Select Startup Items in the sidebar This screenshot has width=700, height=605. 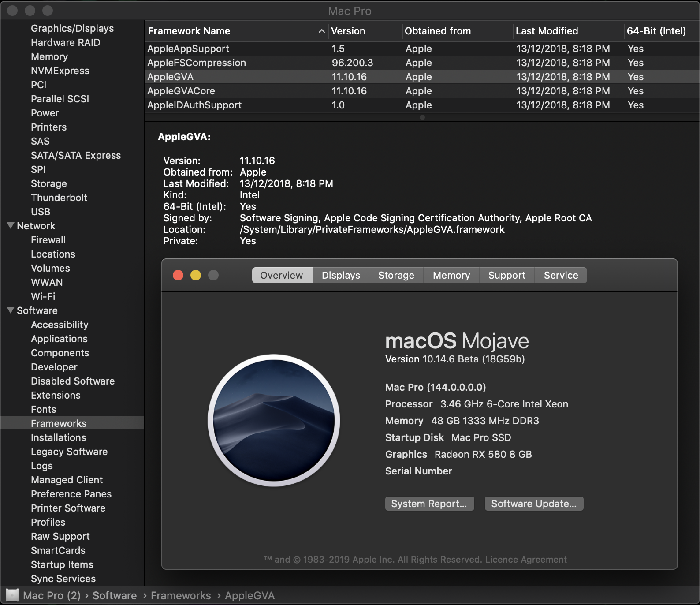62,564
